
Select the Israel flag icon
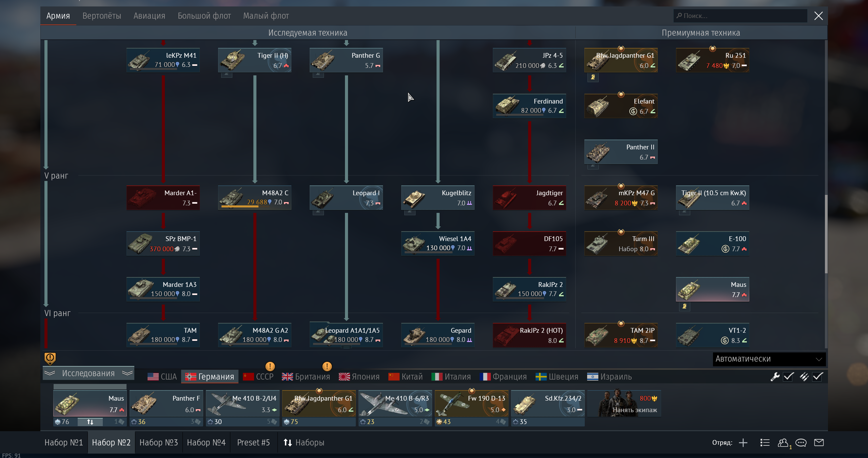click(593, 377)
